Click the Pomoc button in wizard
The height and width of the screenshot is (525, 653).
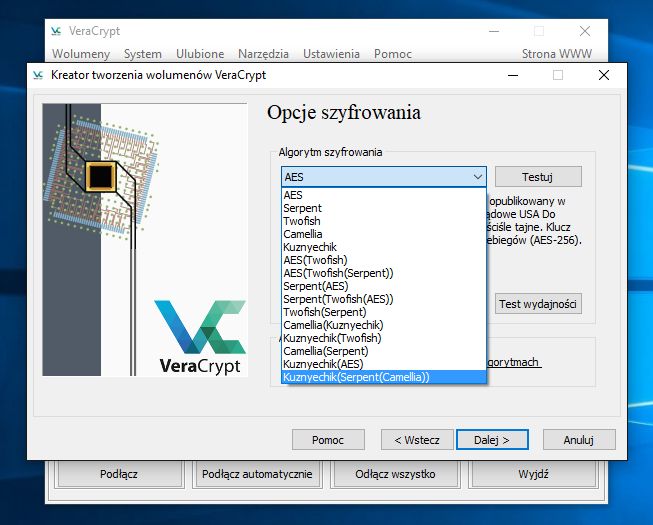[328, 440]
